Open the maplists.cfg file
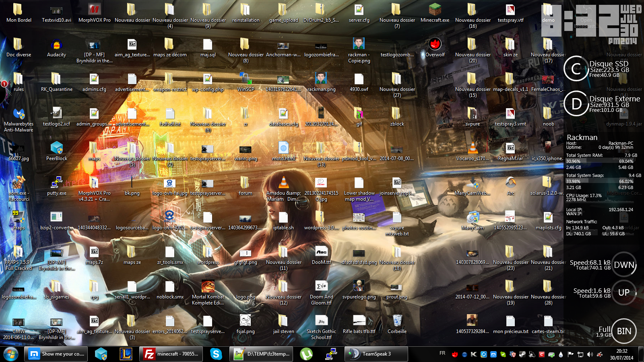The width and height of the screenshot is (644, 362). pos(548,221)
